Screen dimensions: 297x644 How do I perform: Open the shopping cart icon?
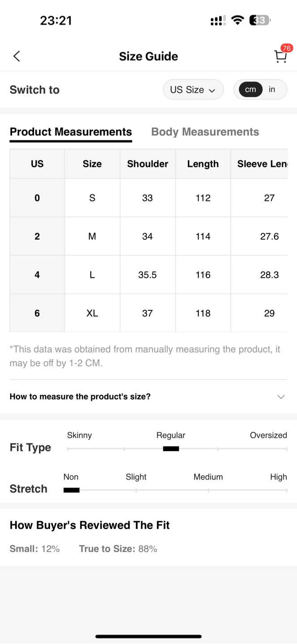tap(280, 57)
